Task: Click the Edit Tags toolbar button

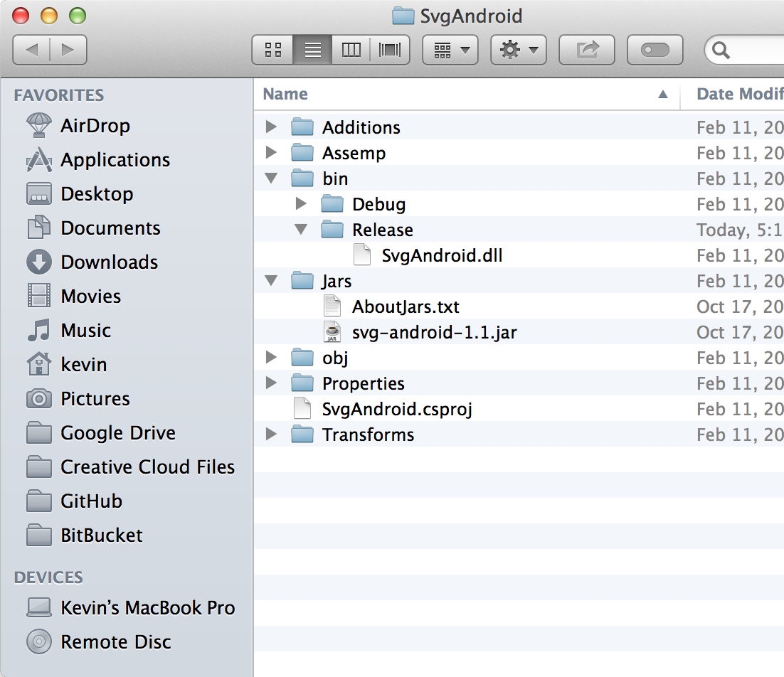Action: click(x=655, y=50)
